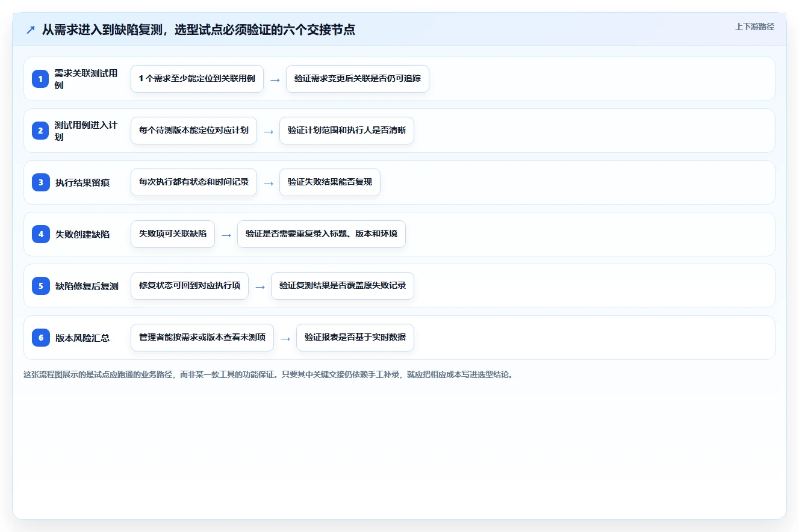Click the number 5 step badge
The height and width of the screenshot is (532, 799).
coord(41,286)
